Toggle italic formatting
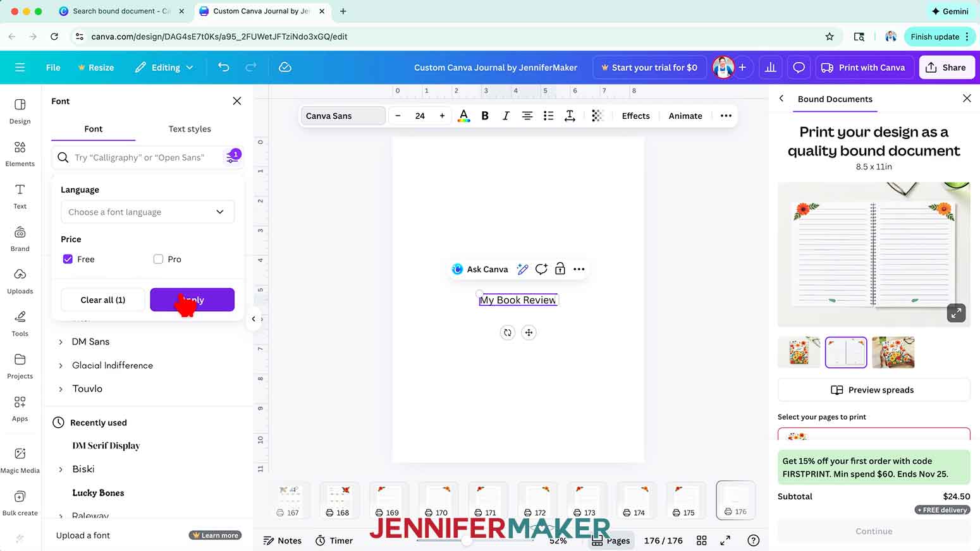This screenshot has height=551, width=980. [506, 116]
